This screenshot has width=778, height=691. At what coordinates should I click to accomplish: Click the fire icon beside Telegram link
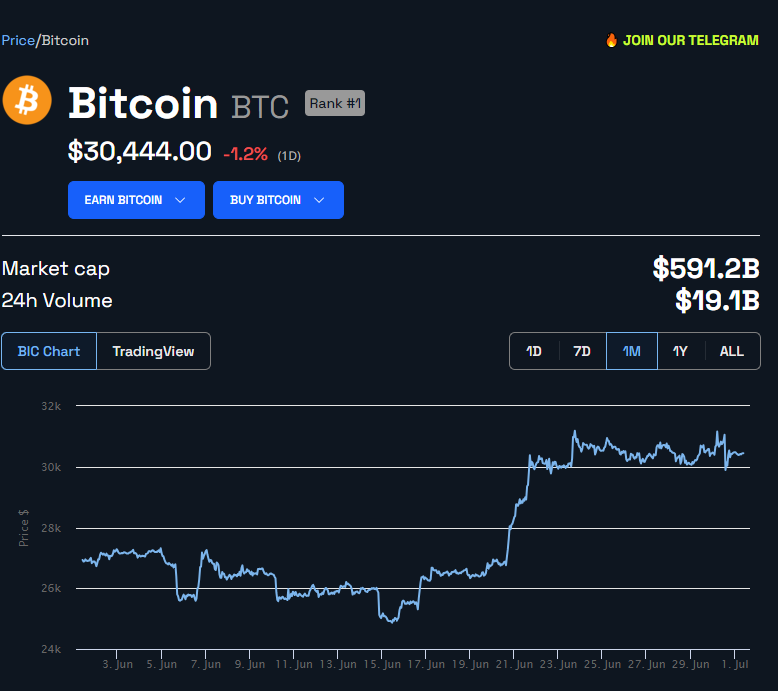pos(611,40)
